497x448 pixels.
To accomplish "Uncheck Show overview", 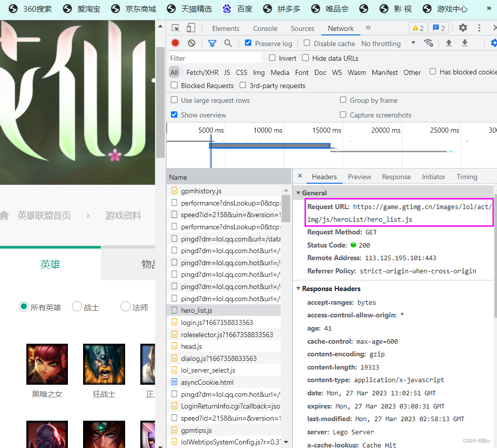I will 174,114.
